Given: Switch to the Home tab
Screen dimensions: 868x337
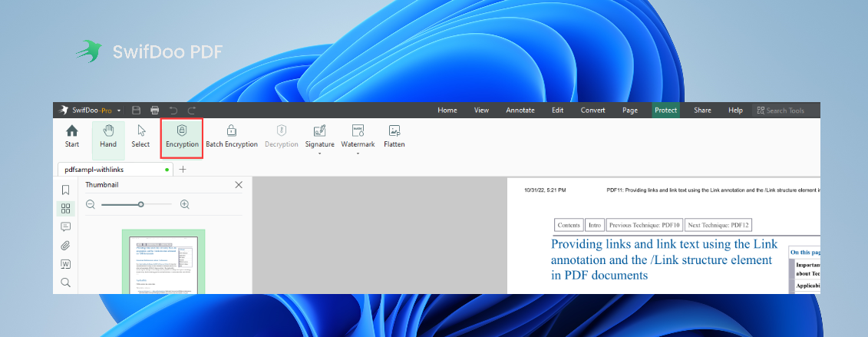Looking at the screenshot, I should coord(447,110).
